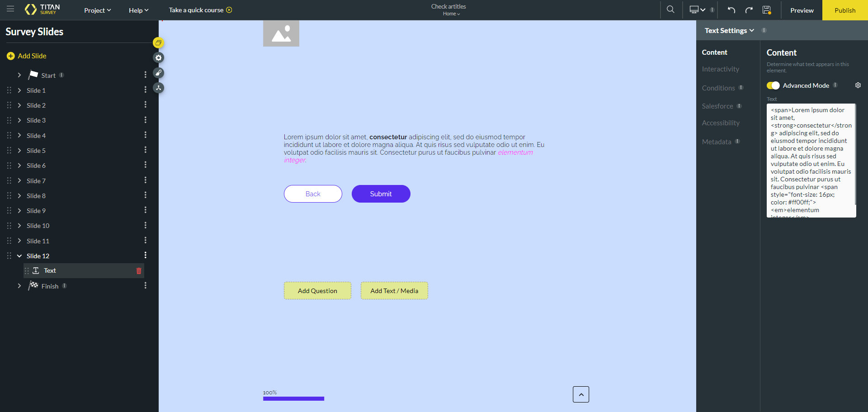Click the Publish button
868x412 pixels.
click(844, 10)
